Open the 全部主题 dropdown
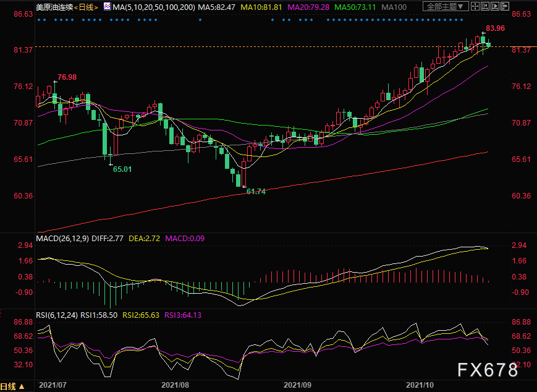Screen dimensions: 537x392 click(446, 6)
